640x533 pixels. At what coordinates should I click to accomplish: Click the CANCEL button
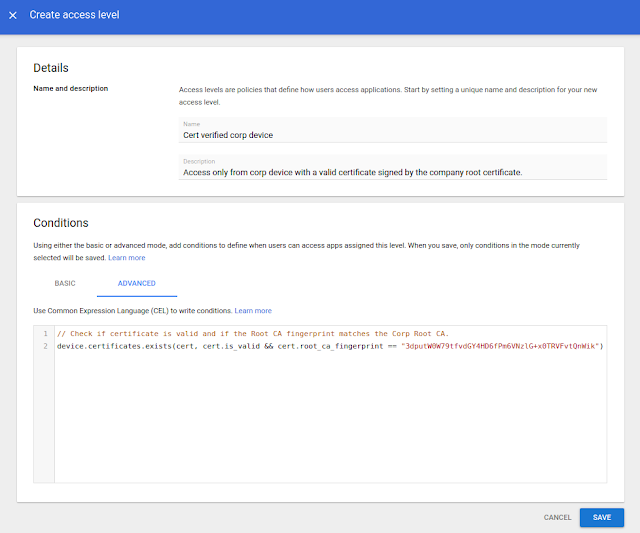[557, 517]
